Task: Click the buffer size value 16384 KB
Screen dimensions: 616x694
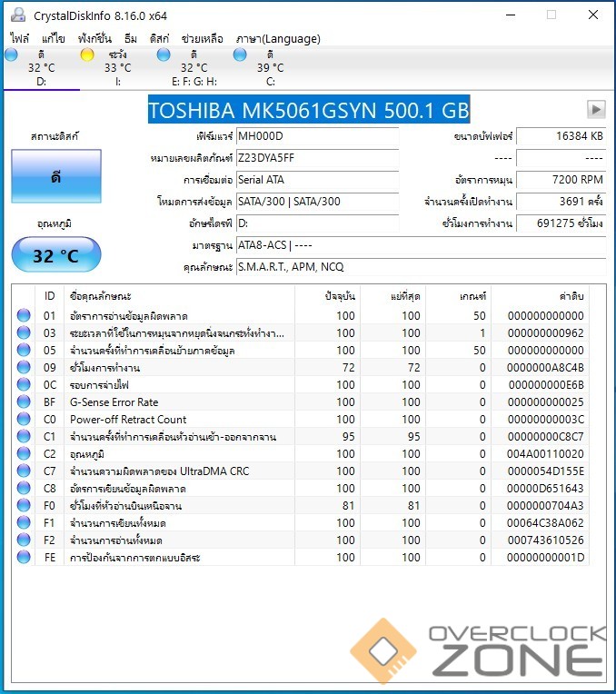Action: [x=561, y=136]
